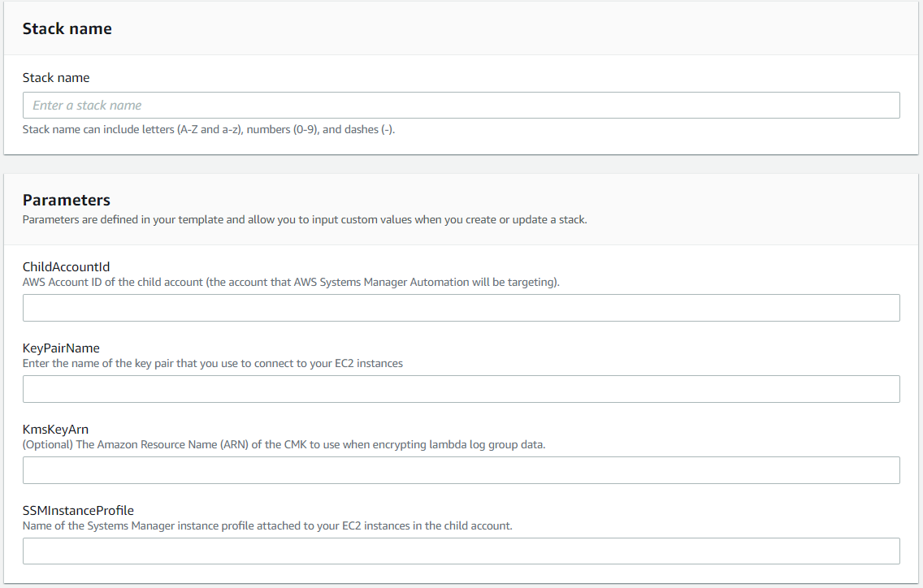Viewport: 923px width, 588px height.
Task: Click the 'Enter a stack name' placeholder
Action: coord(84,105)
